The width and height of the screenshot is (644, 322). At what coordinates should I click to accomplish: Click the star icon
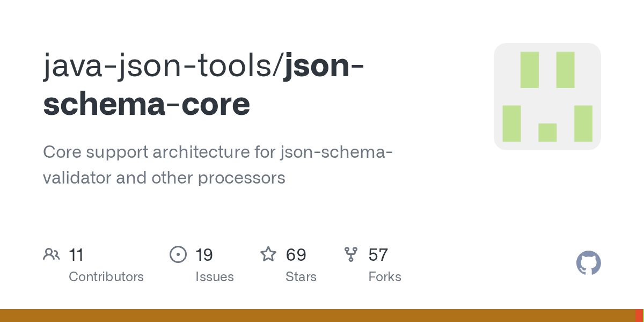(x=268, y=254)
